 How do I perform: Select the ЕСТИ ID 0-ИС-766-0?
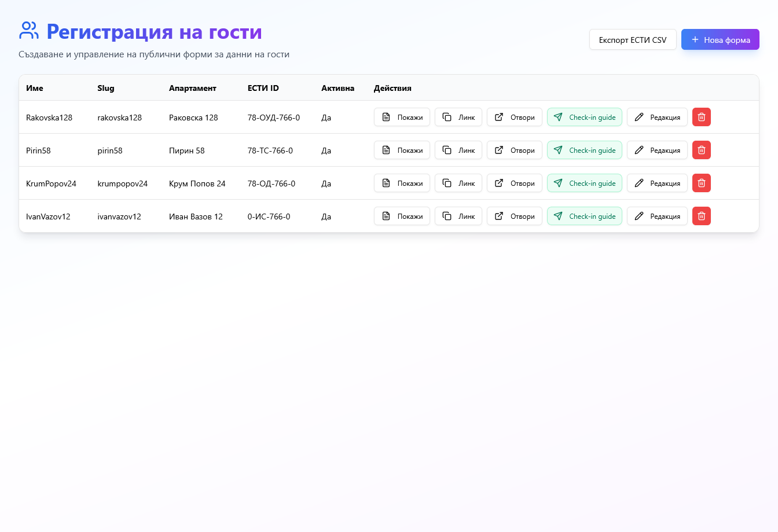coord(269,217)
